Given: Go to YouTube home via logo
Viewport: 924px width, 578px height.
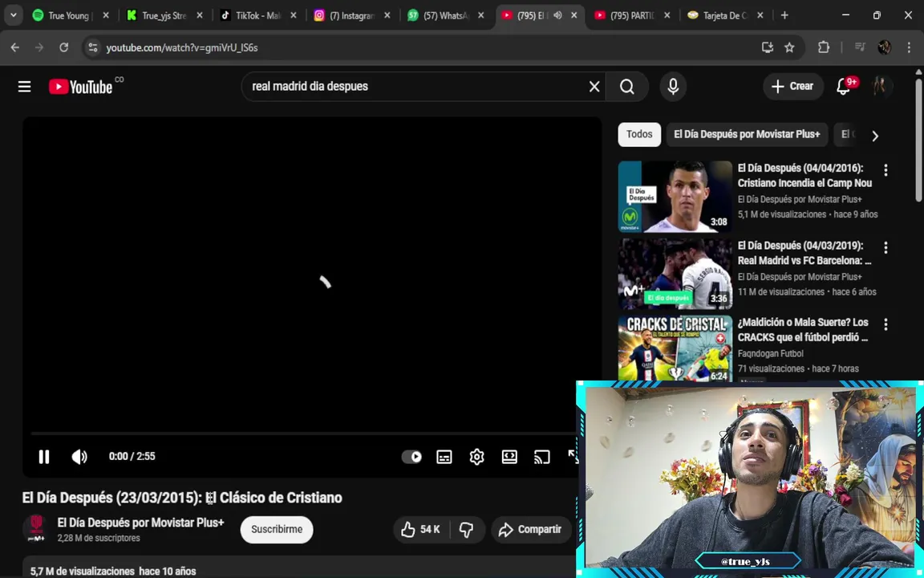Looking at the screenshot, I should click(81, 87).
